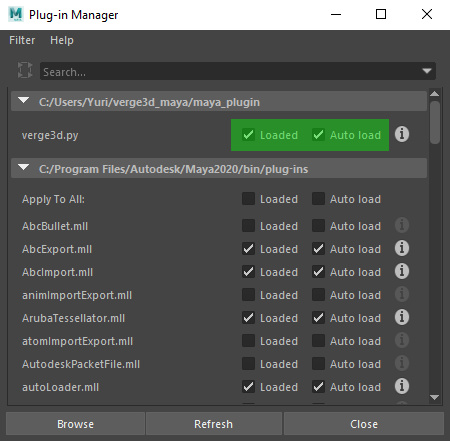The height and width of the screenshot is (441, 450).
Task: Click the Browse button
Action: click(x=75, y=424)
